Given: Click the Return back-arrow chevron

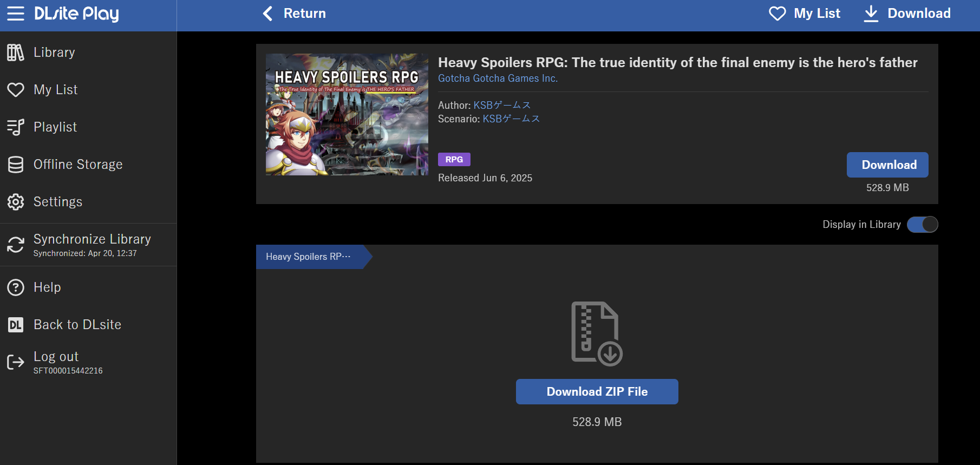Looking at the screenshot, I should click(x=267, y=14).
